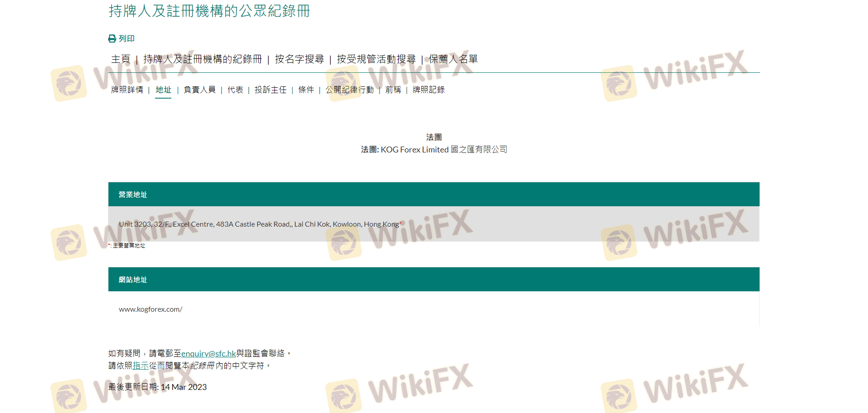Click the www.kogforex.com/ website address
This screenshot has height=413, width=868.
[151, 309]
